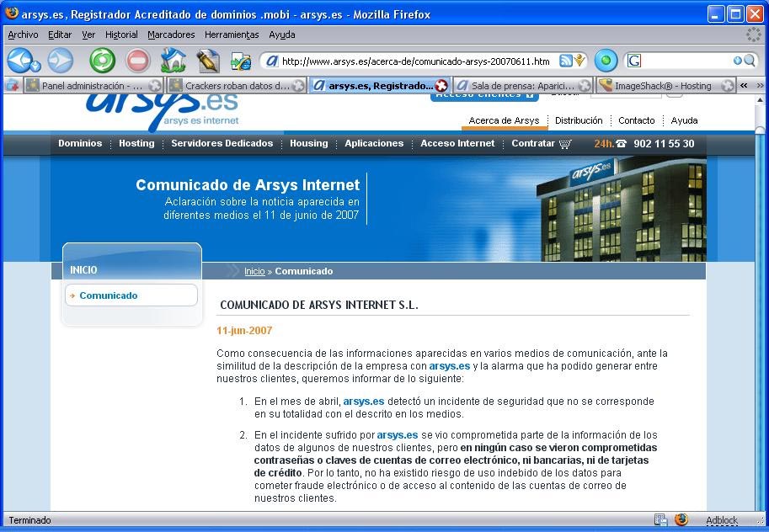
Task: Close the Crackers roban datos tab
Action: pyautogui.click(x=297, y=85)
